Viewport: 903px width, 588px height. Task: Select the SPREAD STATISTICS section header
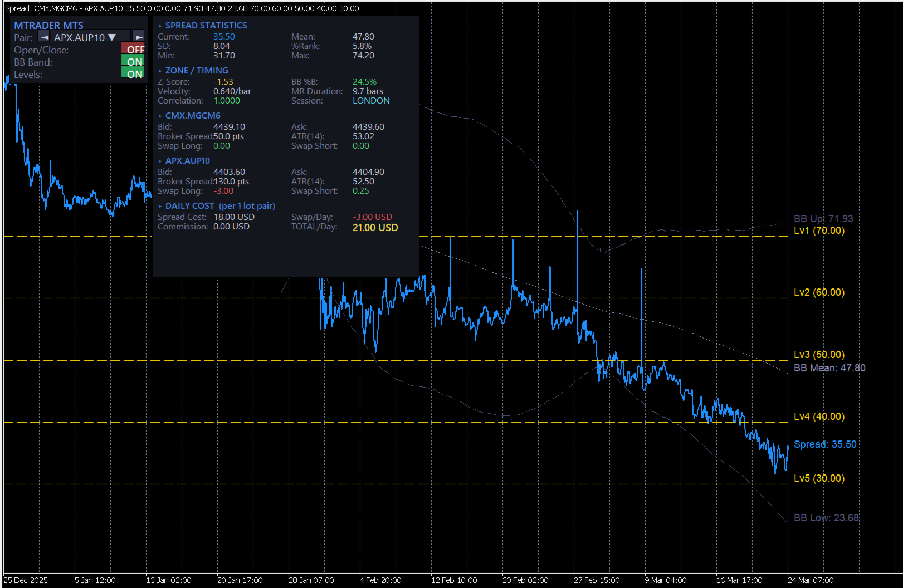206,26
